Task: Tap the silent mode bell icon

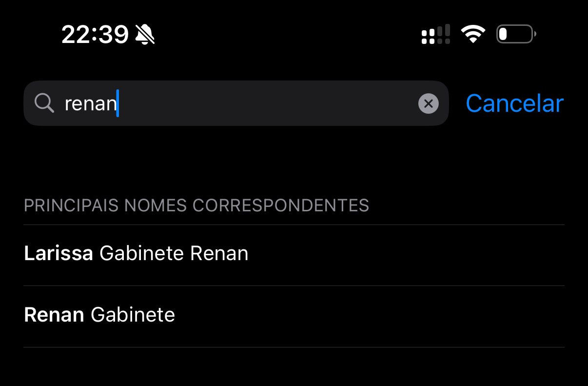Action: [145, 35]
